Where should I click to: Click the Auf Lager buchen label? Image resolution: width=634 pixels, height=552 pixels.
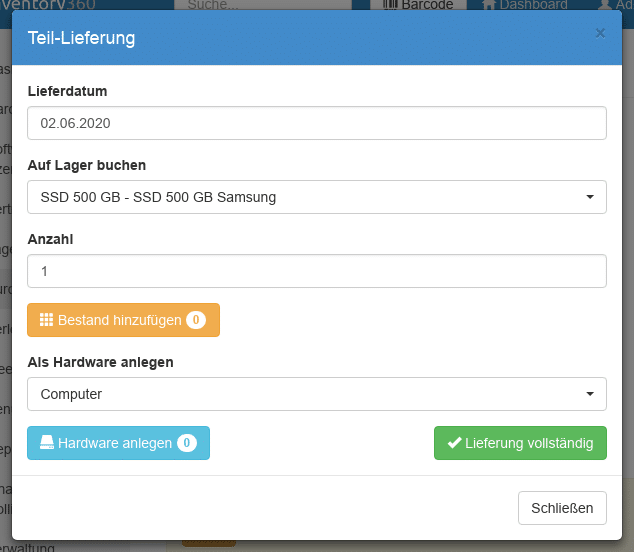[87, 165]
